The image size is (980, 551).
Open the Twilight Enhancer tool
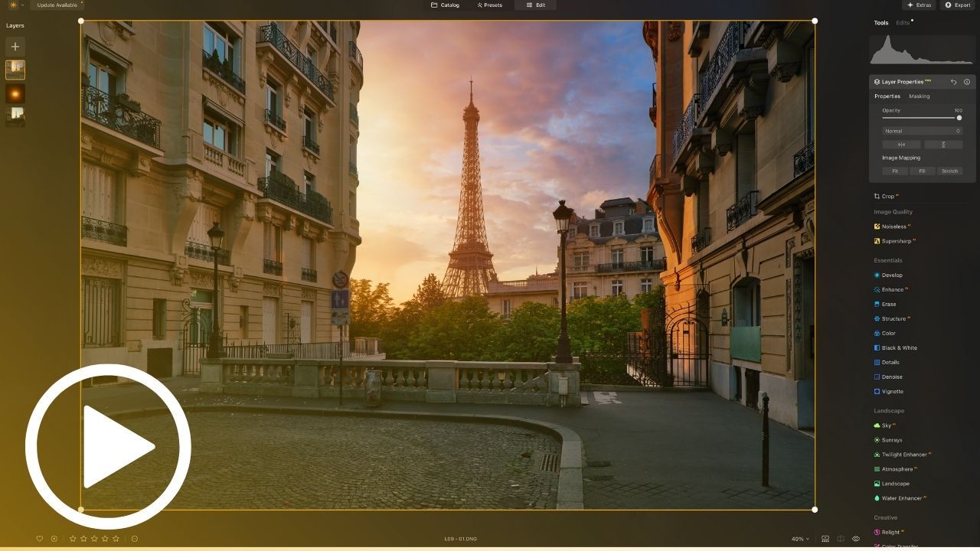902,455
